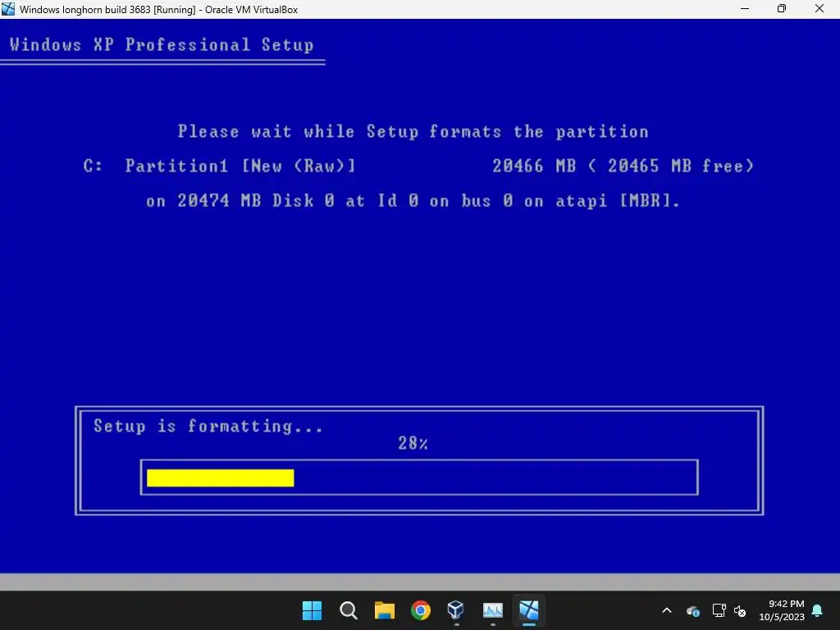The height and width of the screenshot is (630, 840).
Task: Open the notifications bell icon
Action: (818, 610)
